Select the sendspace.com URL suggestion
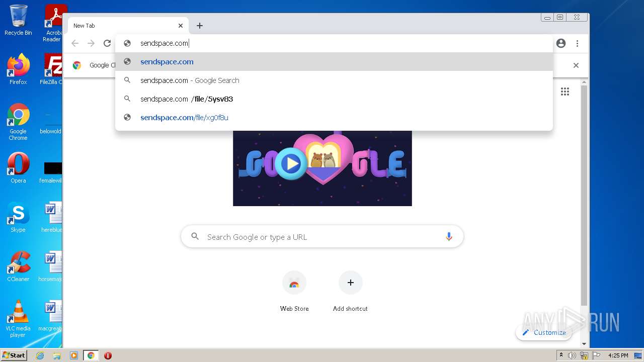This screenshot has height=362, width=644. [x=334, y=62]
